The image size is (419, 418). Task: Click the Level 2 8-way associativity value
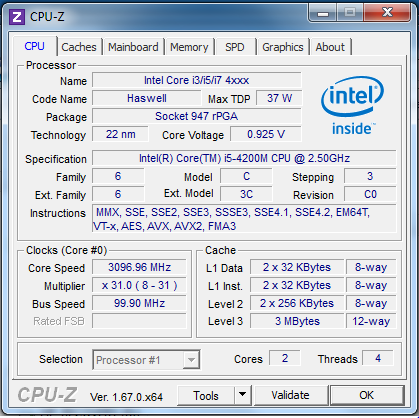371,303
